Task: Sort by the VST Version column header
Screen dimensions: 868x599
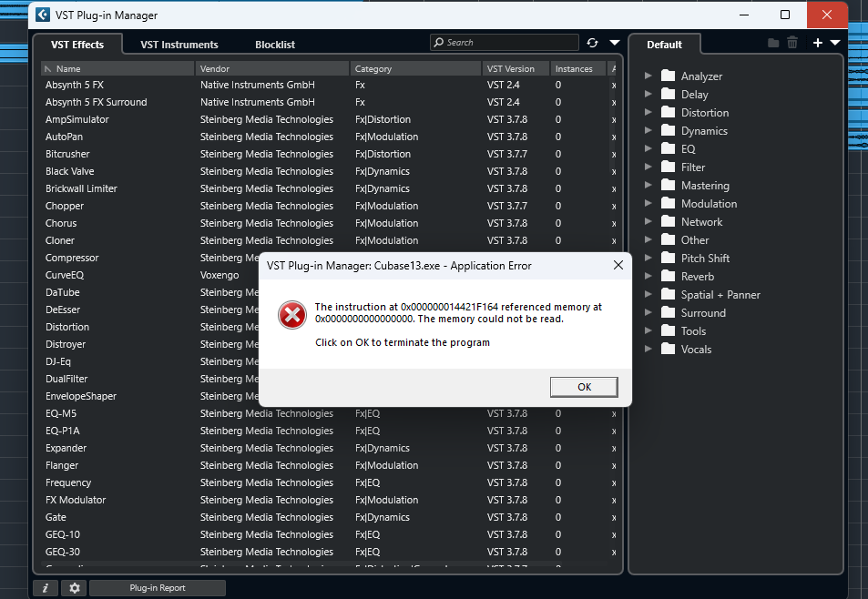Action: click(516, 68)
